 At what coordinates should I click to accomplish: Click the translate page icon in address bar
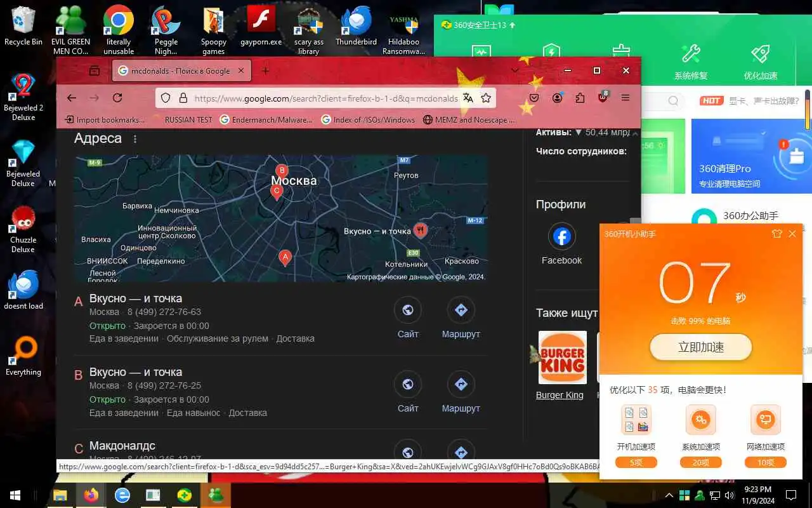pos(468,98)
